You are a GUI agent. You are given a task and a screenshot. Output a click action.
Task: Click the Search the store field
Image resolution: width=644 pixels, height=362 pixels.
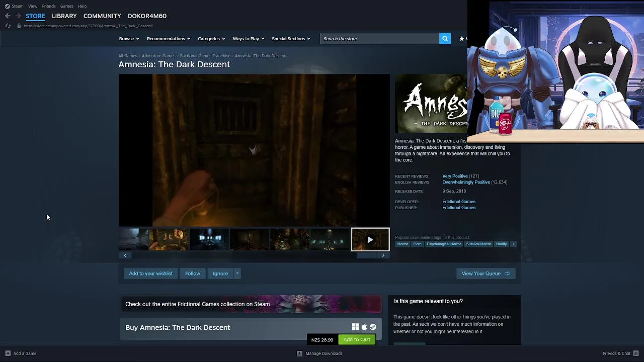point(380,39)
